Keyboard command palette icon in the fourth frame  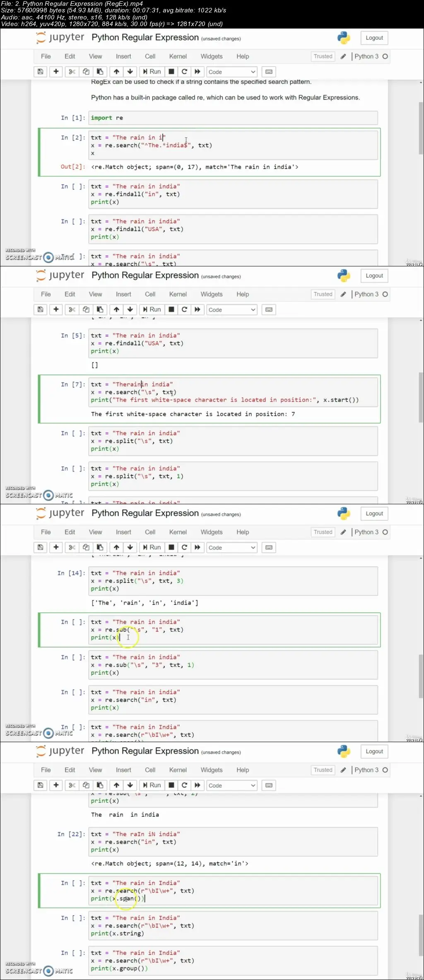[269, 785]
